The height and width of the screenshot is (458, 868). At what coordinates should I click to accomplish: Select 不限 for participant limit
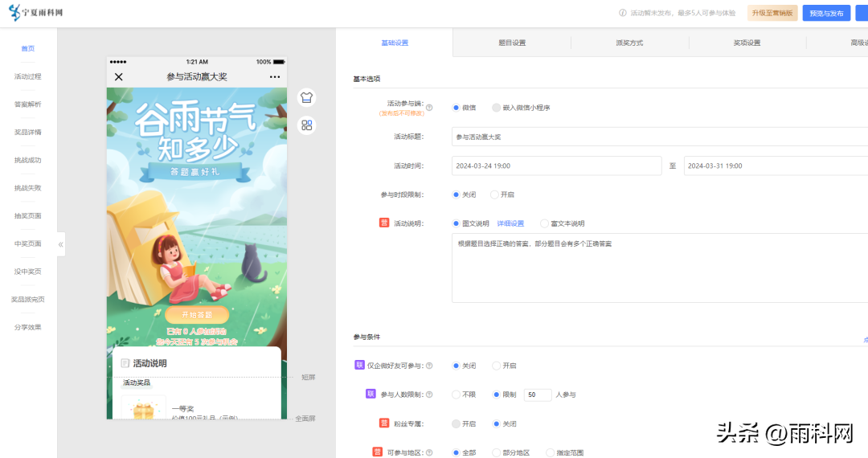(x=457, y=395)
